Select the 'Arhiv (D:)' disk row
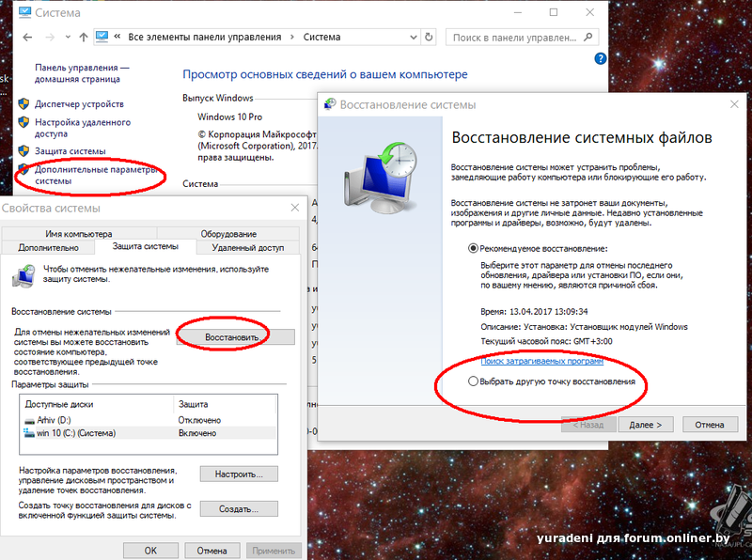Screen dimensions: 752x560 [x=149, y=420]
